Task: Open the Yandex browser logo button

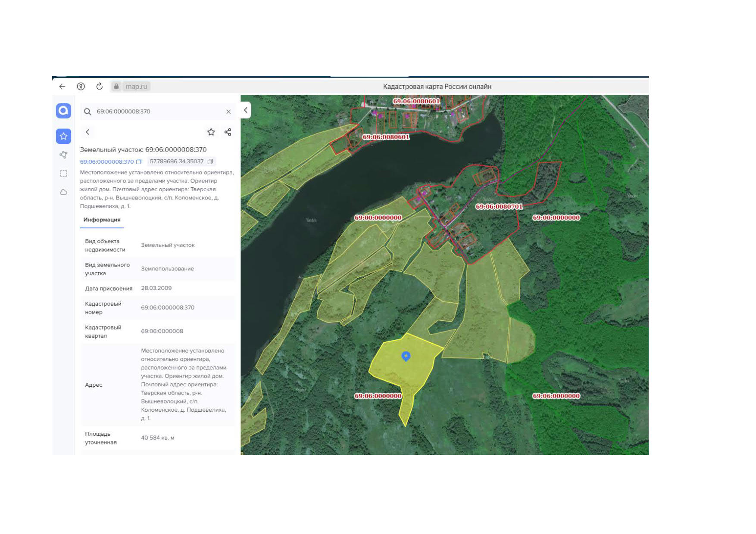Action: (x=81, y=87)
